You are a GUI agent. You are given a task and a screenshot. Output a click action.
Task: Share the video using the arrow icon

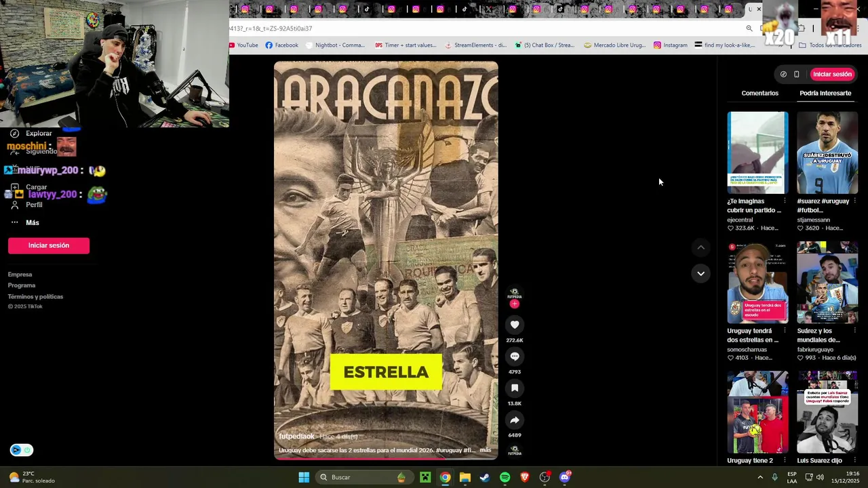tap(515, 420)
